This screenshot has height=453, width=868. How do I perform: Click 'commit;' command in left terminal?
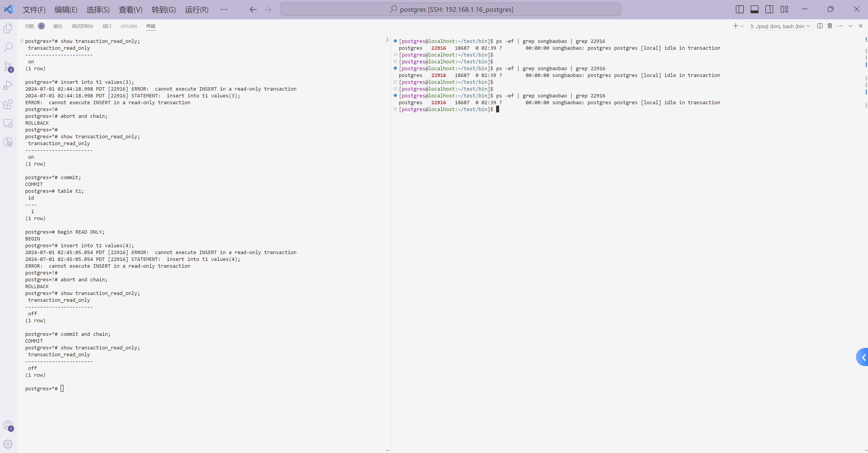71,177
